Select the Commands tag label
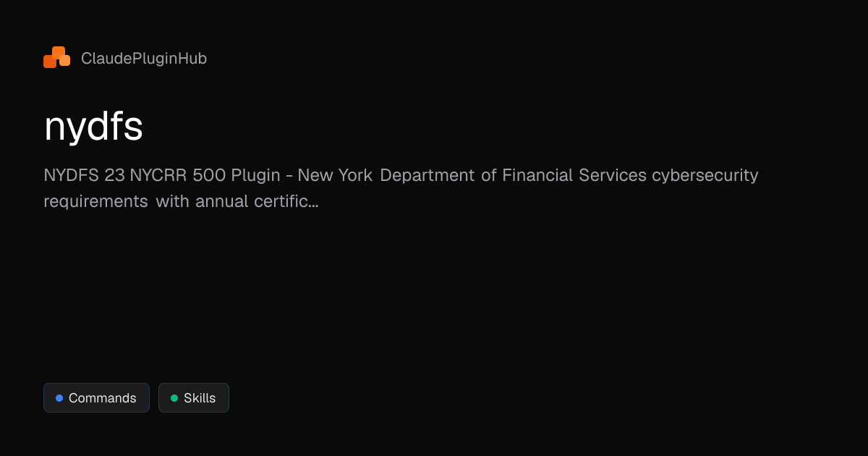This screenshot has width=868, height=456. pyautogui.click(x=102, y=398)
